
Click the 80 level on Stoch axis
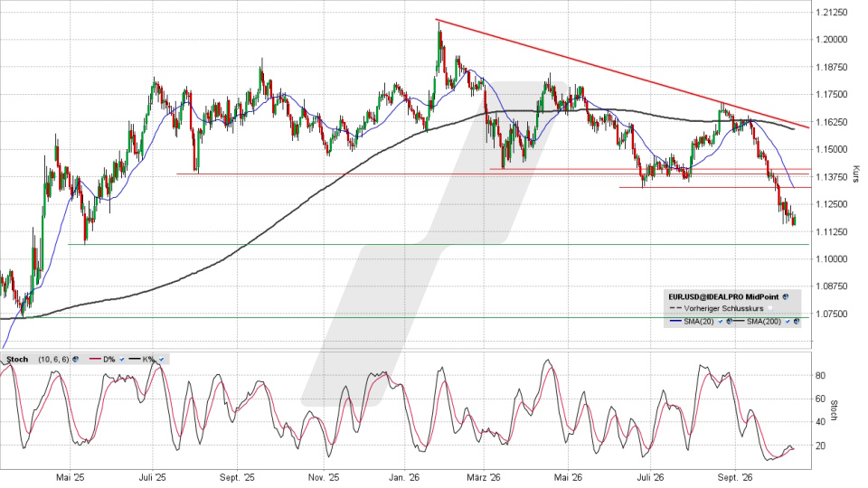[820, 376]
